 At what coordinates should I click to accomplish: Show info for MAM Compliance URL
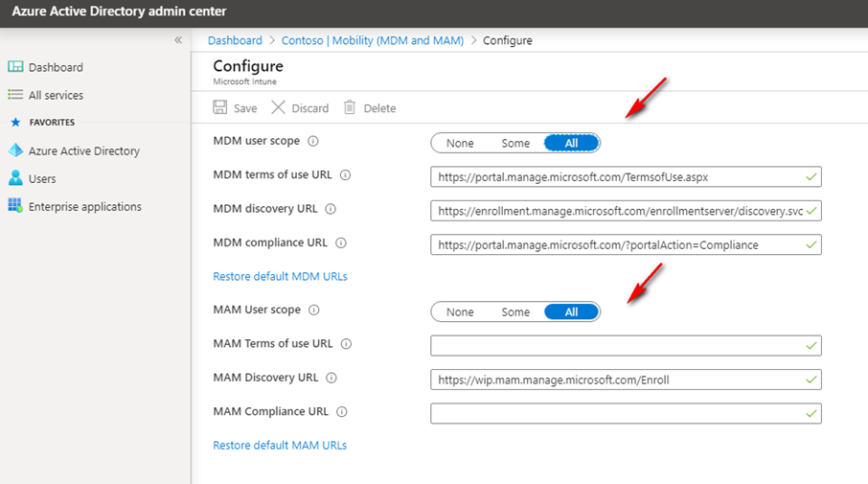[x=342, y=411]
